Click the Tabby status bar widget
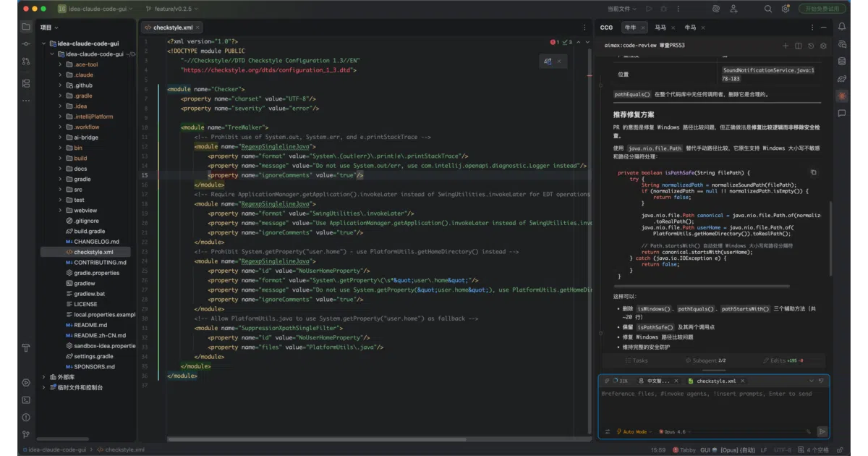This screenshot has height=456, width=868. (x=684, y=449)
